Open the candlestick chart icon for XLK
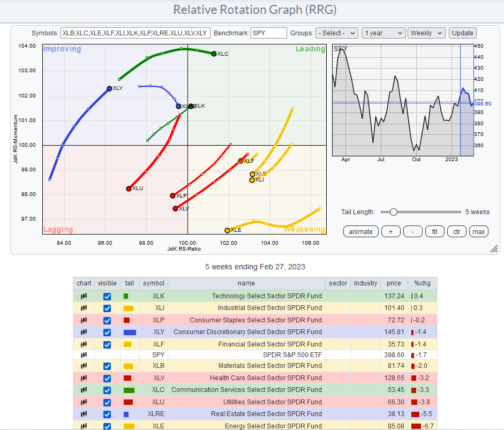 pyautogui.click(x=84, y=296)
